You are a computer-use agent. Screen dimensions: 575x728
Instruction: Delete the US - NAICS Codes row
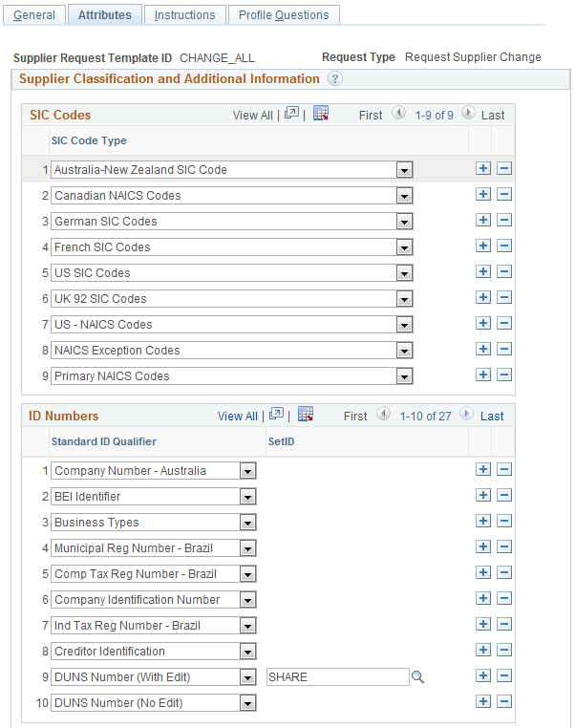coord(504,323)
